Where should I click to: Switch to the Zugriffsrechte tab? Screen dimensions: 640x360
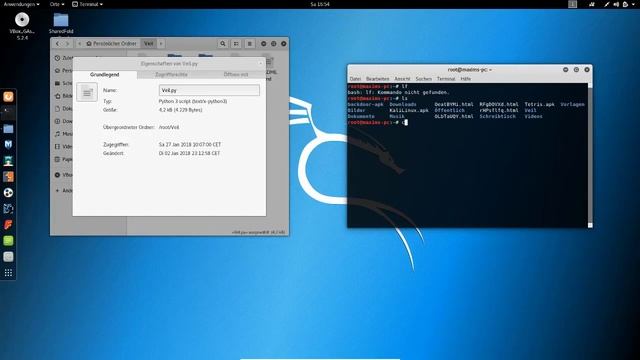(171, 75)
